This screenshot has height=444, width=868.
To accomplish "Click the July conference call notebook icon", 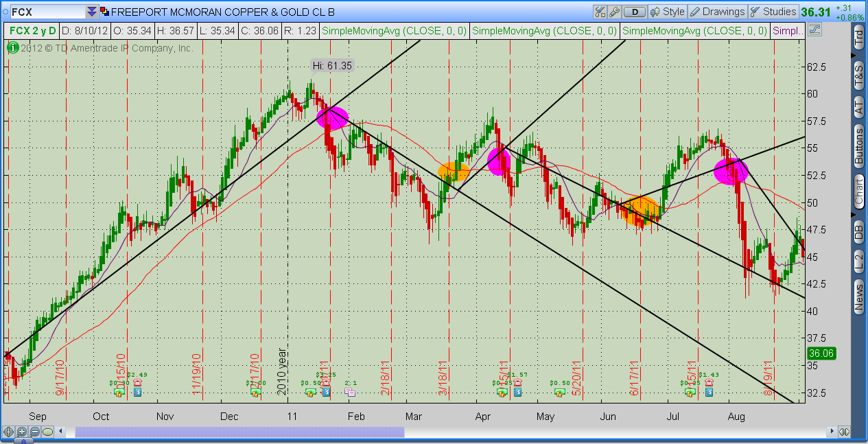I will point(708,392).
